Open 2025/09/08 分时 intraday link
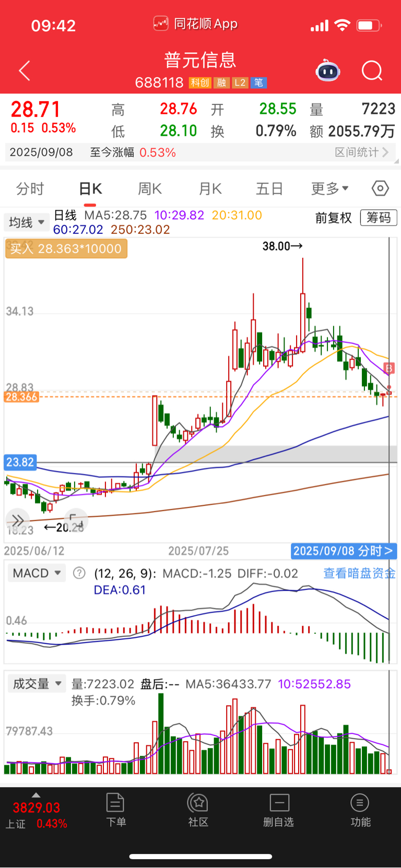This screenshot has width=401, height=868. pos(344,551)
